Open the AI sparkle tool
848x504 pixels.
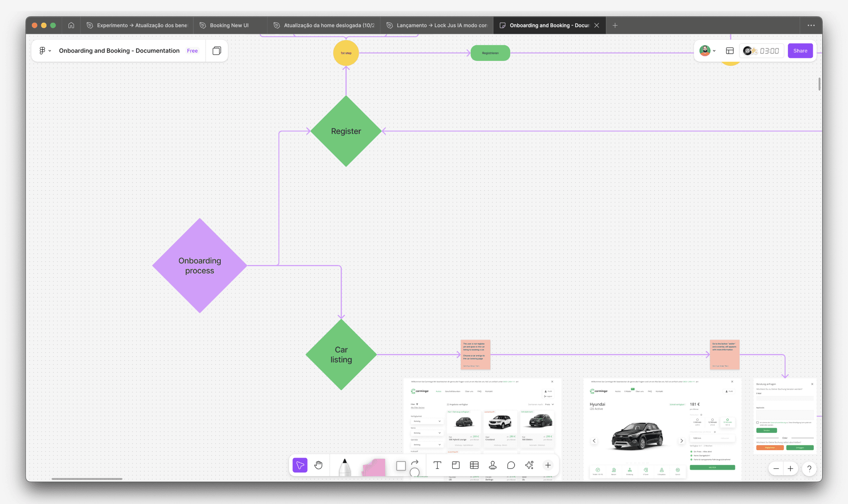[529, 465]
